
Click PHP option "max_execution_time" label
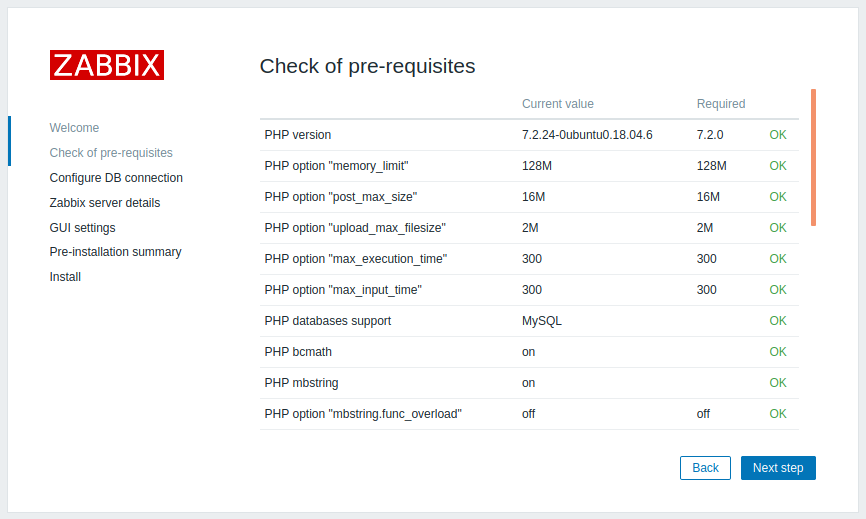pyautogui.click(x=356, y=258)
